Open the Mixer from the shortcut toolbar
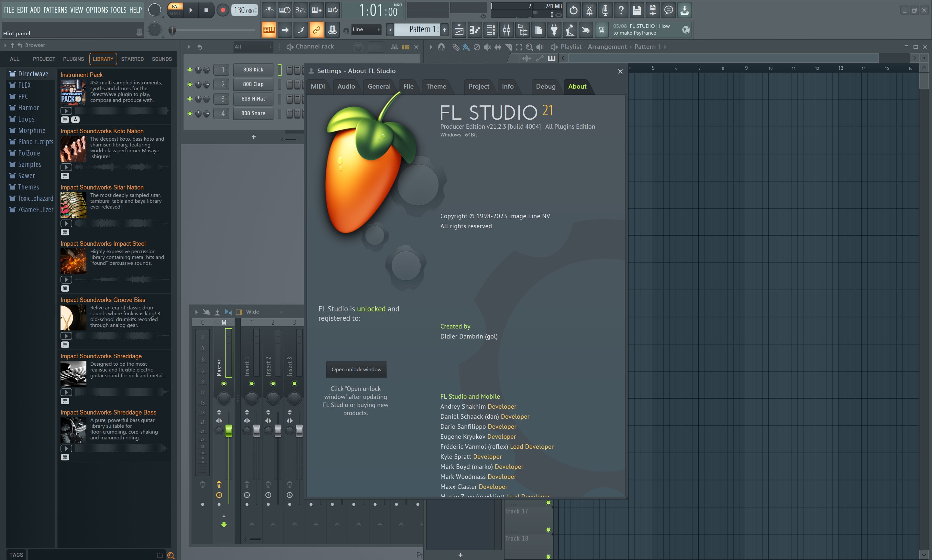The image size is (932, 560). point(507,29)
